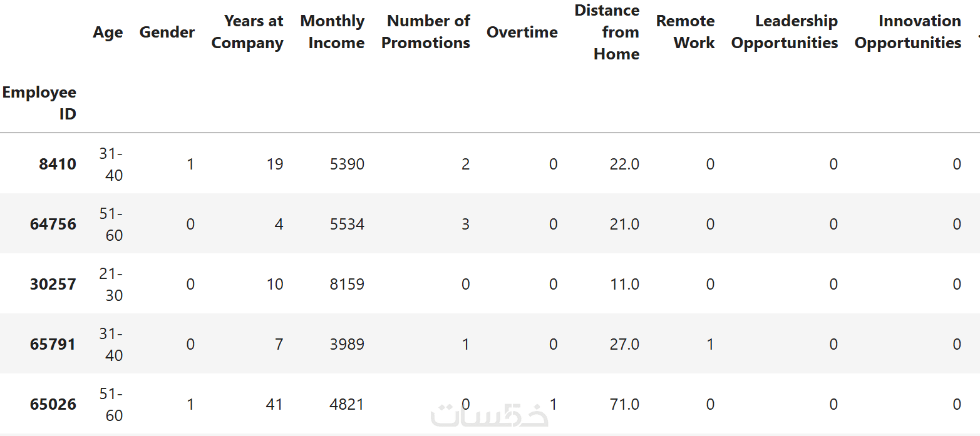Select the distance value 27.0
The height and width of the screenshot is (436, 980).
point(624,345)
